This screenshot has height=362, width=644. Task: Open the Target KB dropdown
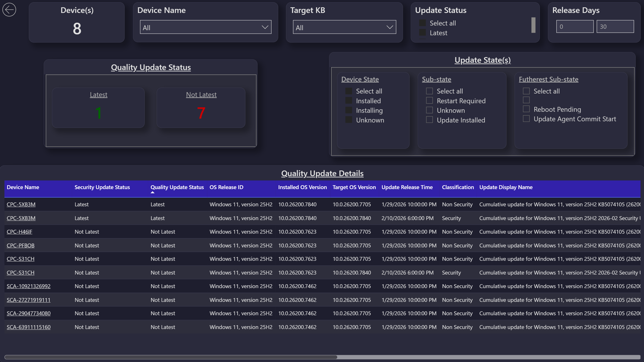point(344,27)
